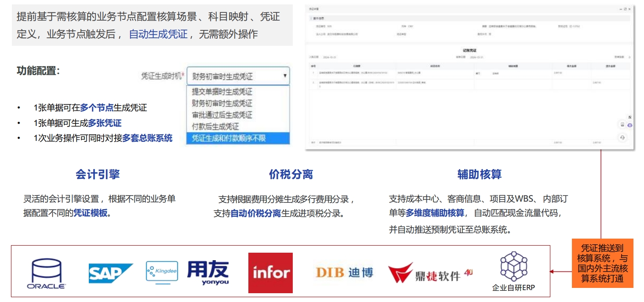Pick 付款后生成凭证 from the list
644x302 pixels.
point(238,126)
